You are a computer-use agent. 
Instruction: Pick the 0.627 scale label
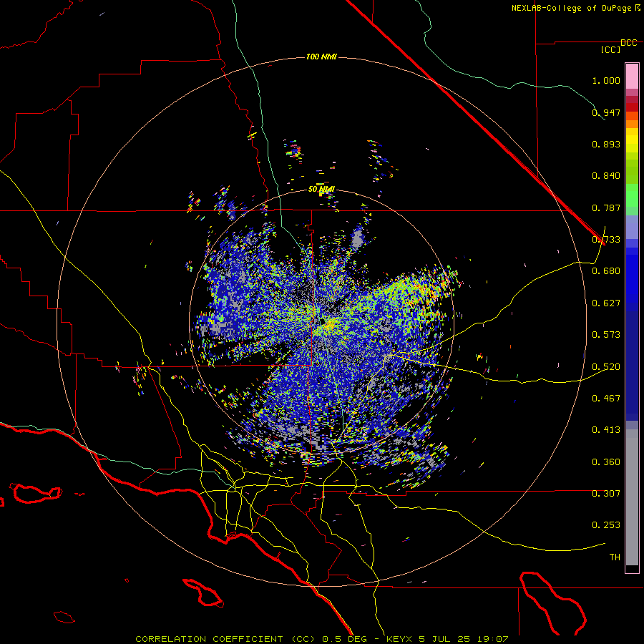[606, 303]
